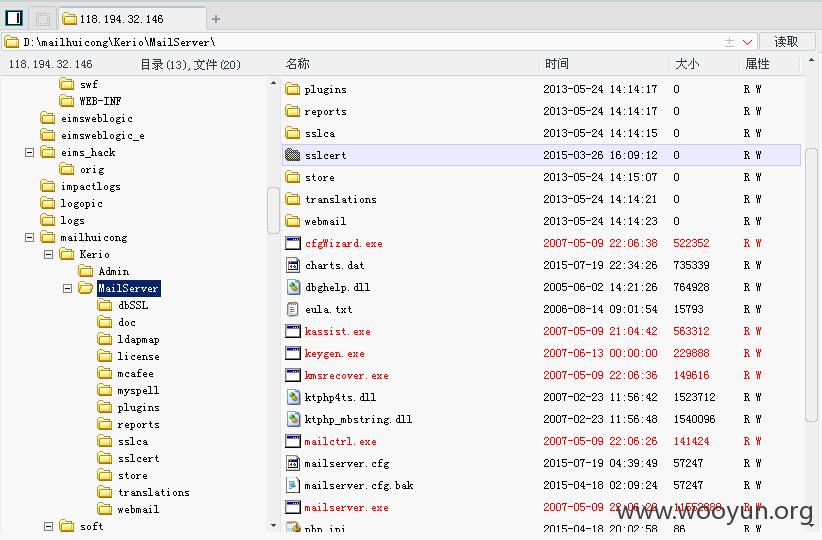Click the size value 1523712
The width and height of the screenshot is (822, 540).
pos(694,397)
